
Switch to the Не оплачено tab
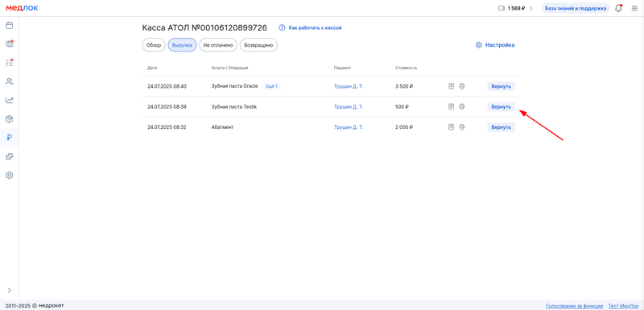click(x=218, y=45)
